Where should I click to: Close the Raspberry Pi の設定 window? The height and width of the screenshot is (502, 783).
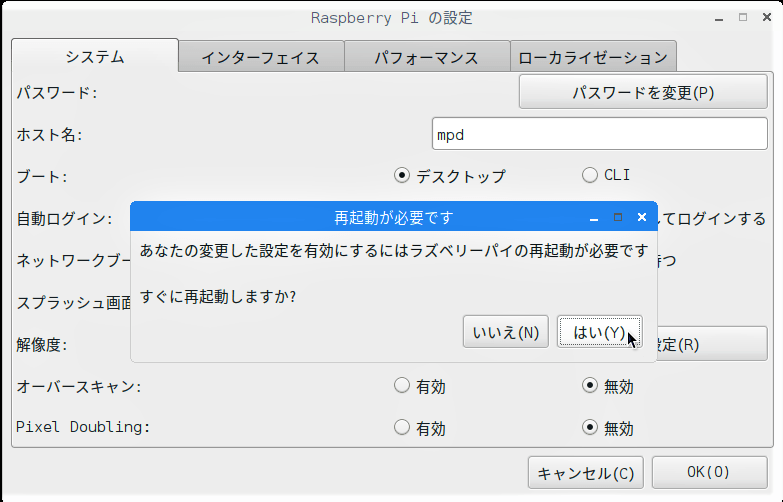pyautogui.click(x=767, y=17)
